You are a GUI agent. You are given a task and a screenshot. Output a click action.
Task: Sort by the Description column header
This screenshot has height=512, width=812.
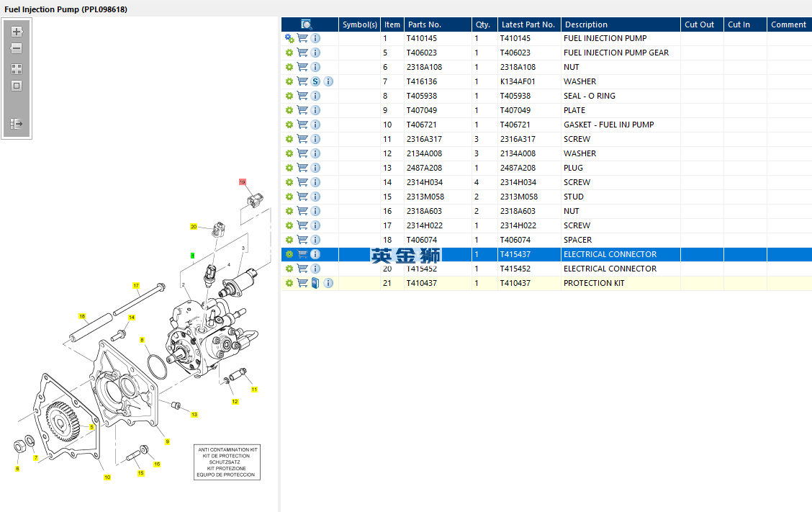pyautogui.click(x=620, y=24)
